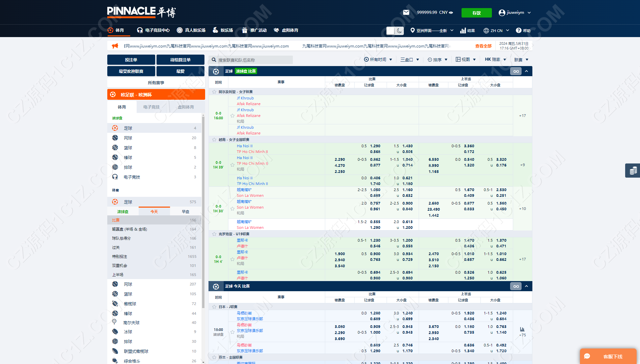Select the 早盘 early market tab
This screenshot has height=364, width=640.
(x=186, y=212)
